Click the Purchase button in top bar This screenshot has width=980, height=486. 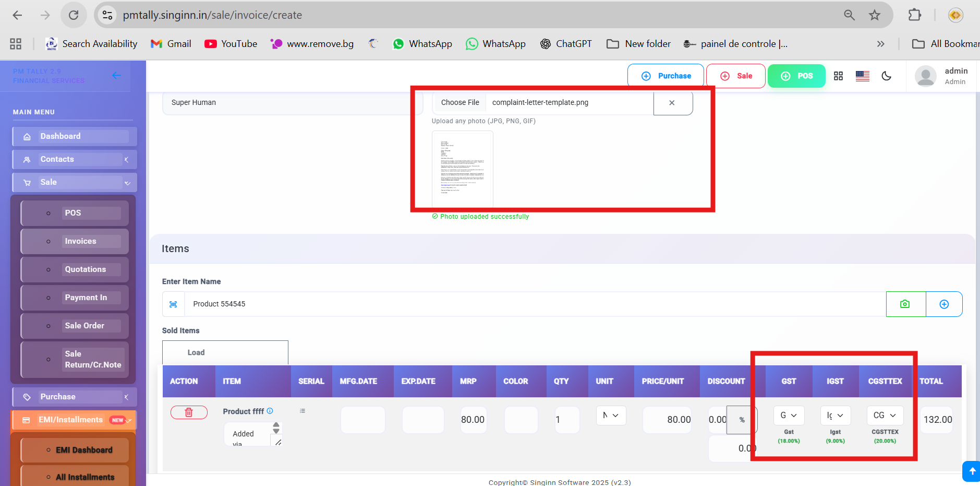[666, 76]
